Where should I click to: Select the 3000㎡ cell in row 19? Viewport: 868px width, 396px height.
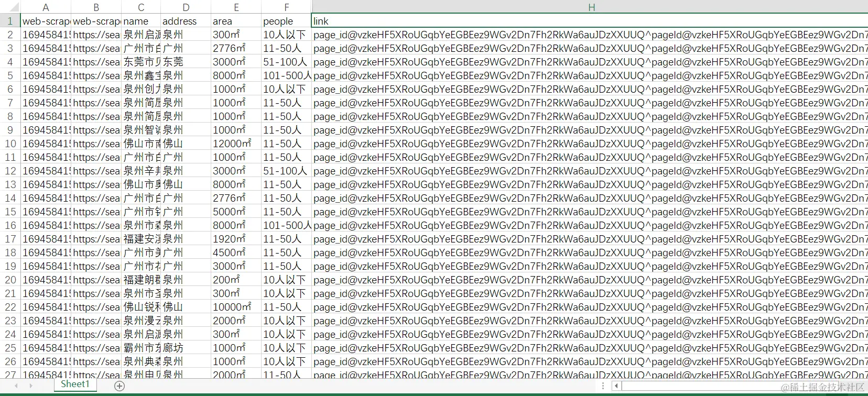[x=236, y=266]
